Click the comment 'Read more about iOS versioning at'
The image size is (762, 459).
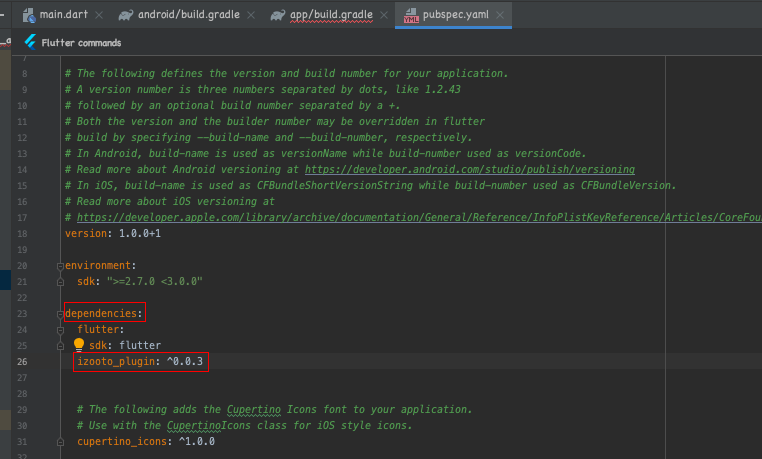[x=170, y=201]
